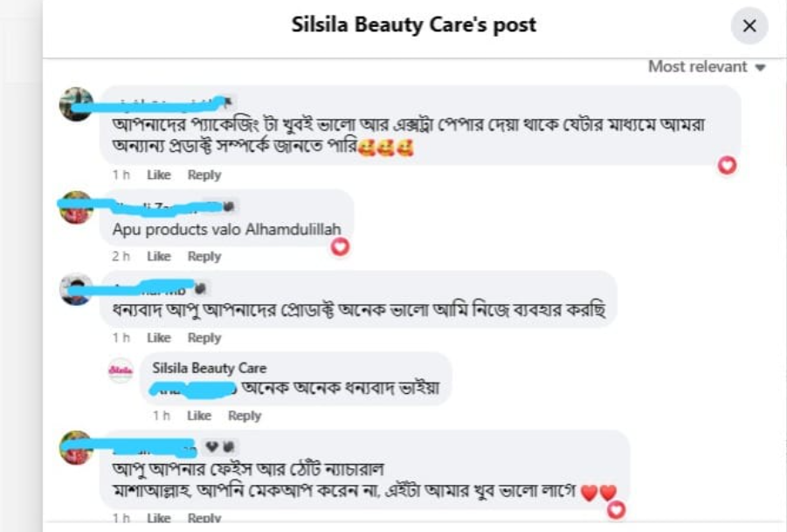
Task: Open Silsila Beauty Care page name link
Action: tap(210, 368)
